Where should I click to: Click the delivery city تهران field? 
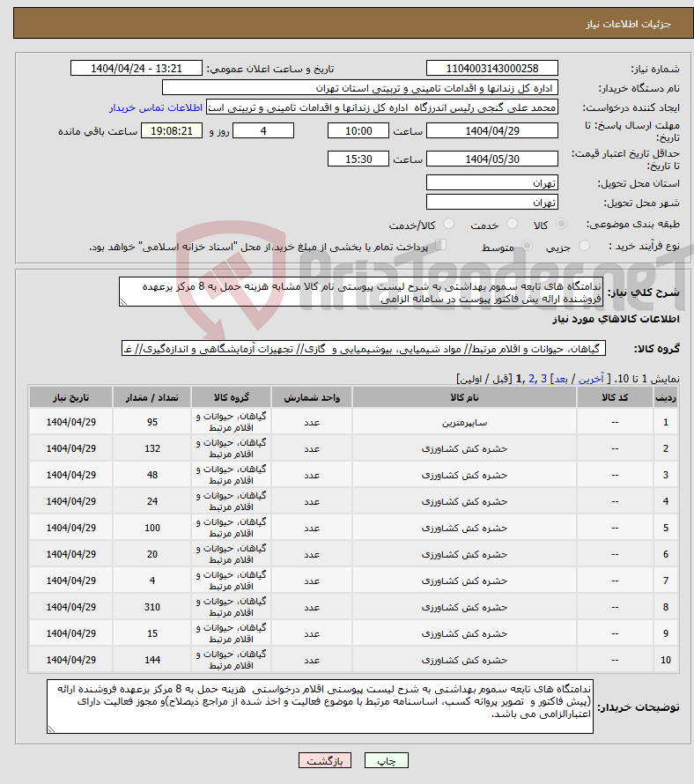click(x=492, y=202)
